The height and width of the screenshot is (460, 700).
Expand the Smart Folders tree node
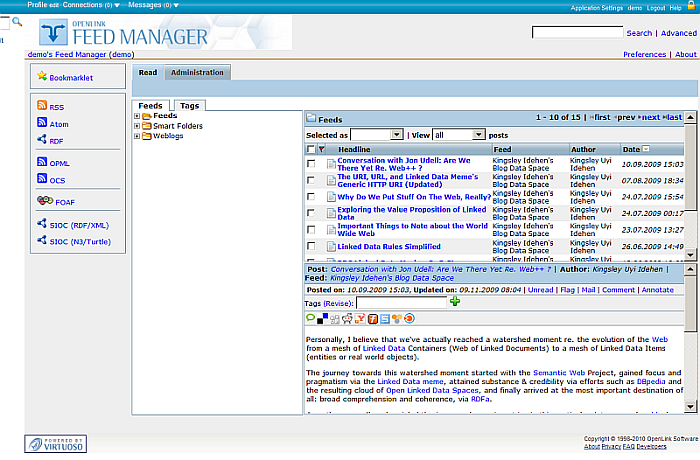point(136,126)
